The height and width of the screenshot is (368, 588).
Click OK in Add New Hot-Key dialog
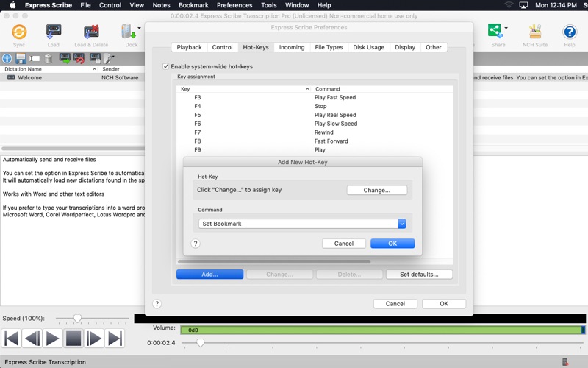[x=392, y=244]
